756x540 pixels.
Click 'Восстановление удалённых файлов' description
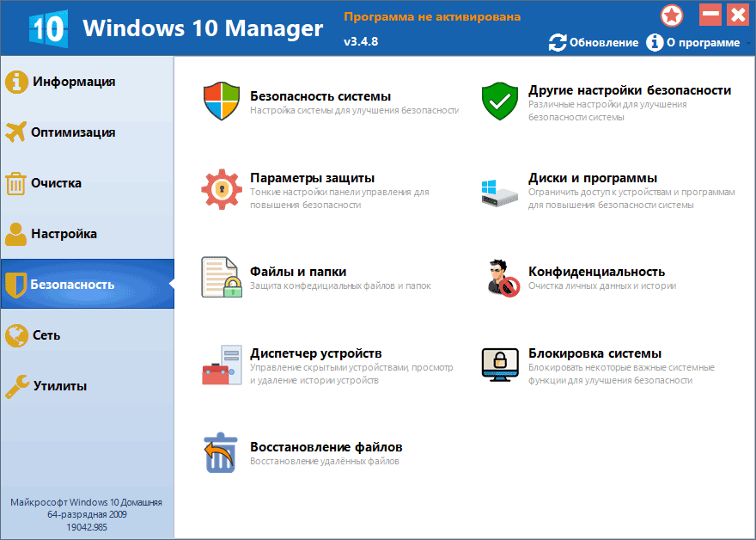[x=325, y=462]
